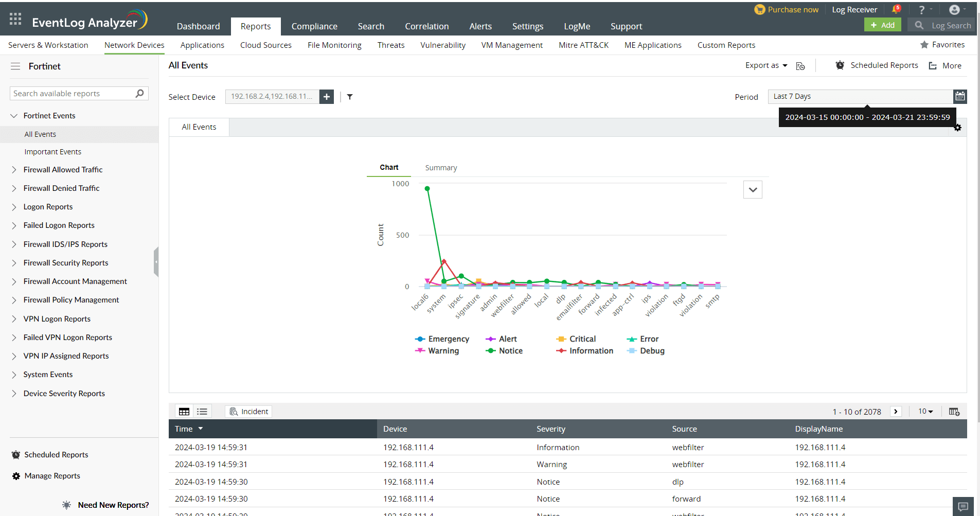Open the apps grid icon top-left
Screen dimensions: 980x516
pyautogui.click(x=15, y=19)
